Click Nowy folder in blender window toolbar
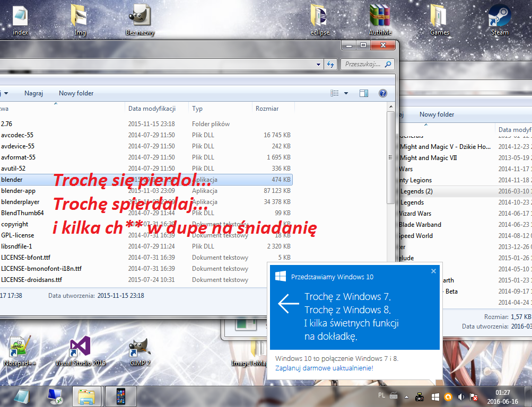This screenshot has width=532, height=407. pos(76,93)
